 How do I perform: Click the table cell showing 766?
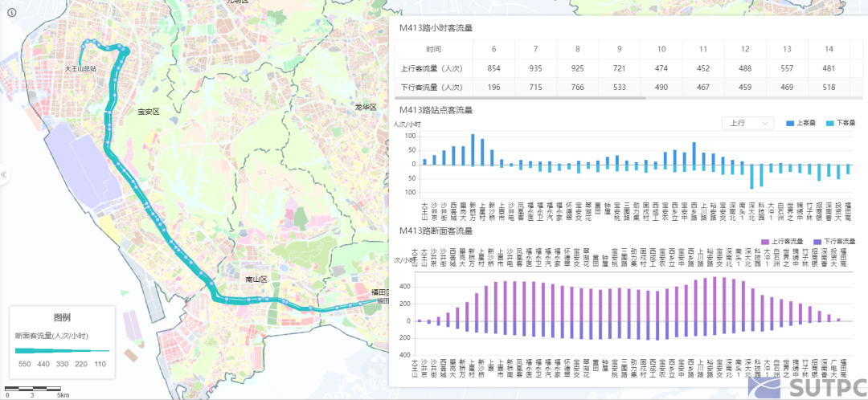[577, 87]
